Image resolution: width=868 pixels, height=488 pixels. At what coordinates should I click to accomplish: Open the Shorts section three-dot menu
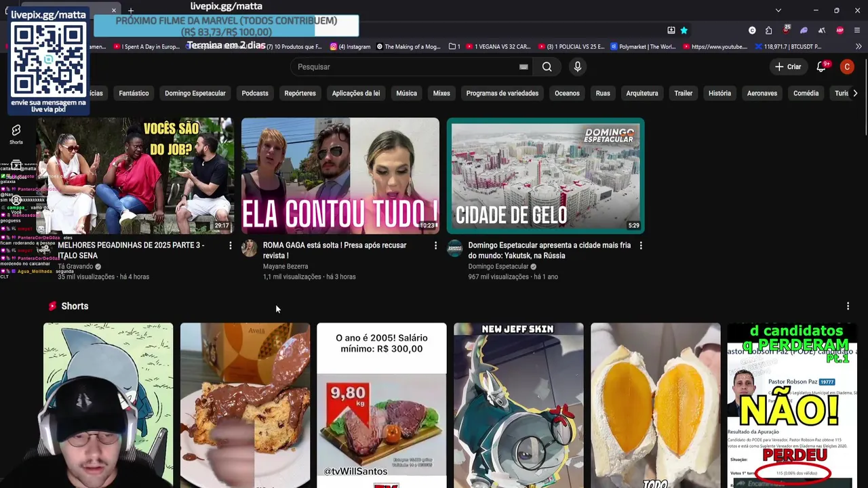pyautogui.click(x=848, y=306)
